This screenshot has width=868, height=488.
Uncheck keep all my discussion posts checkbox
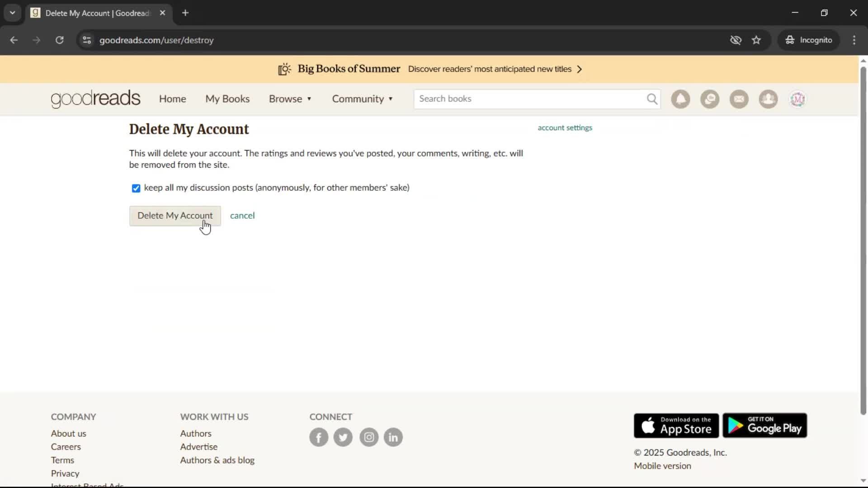pyautogui.click(x=136, y=188)
